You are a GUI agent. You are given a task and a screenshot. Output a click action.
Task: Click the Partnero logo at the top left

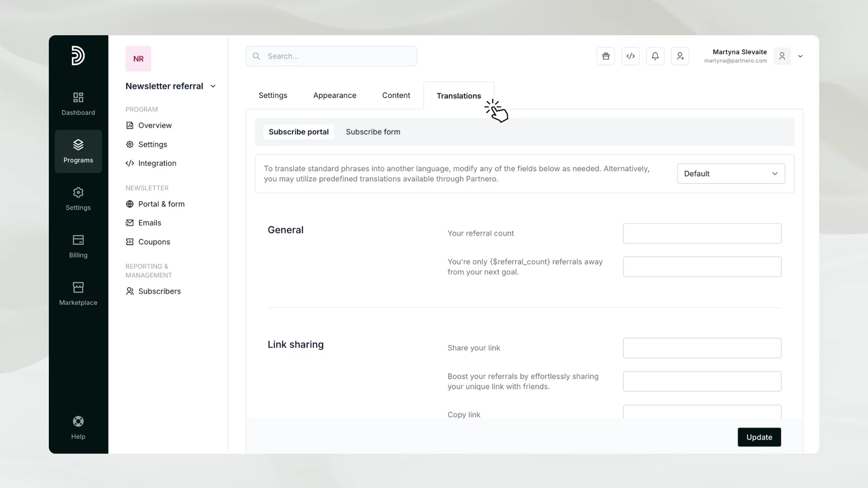point(78,56)
